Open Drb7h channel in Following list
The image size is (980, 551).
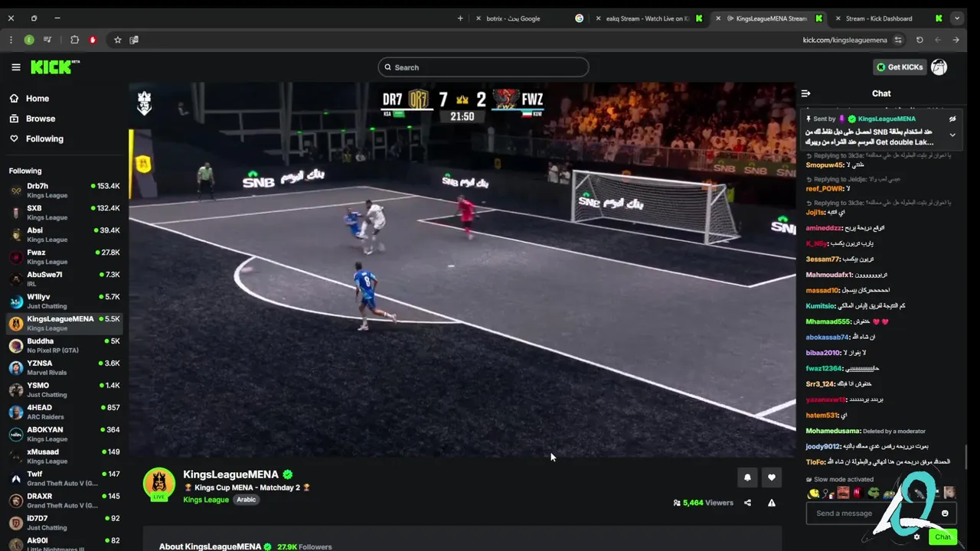[x=64, y=191]
